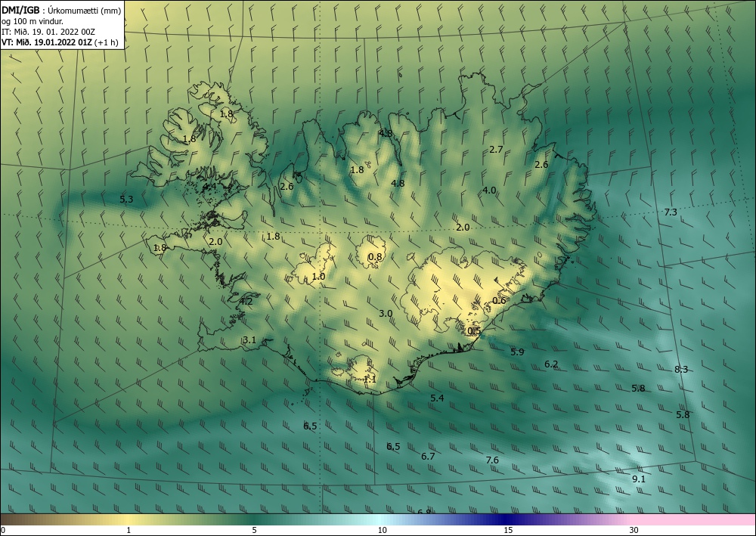Image resolution: width=756 pixels, height=536 pixels.
Task: Click the 5.4 value south of Iceland
Action: (437, 398)
